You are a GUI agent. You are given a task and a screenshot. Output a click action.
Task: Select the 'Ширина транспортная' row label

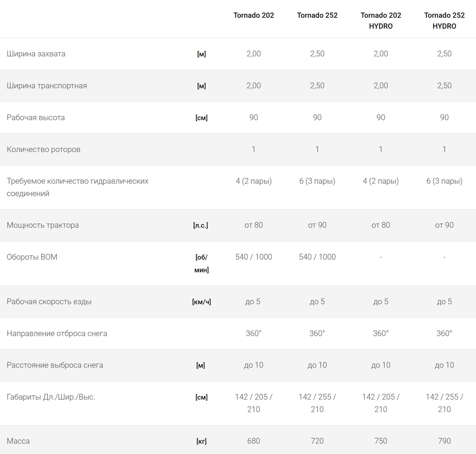(47, 86)
